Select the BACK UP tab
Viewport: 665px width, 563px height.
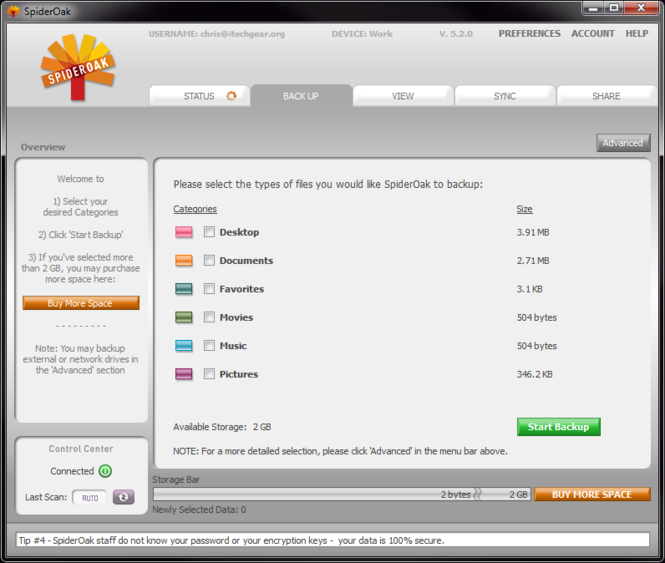coord(301,96)
